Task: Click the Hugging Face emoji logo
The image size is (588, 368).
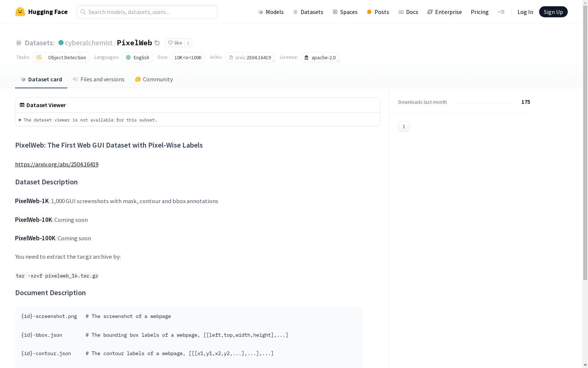Action: 20,12
